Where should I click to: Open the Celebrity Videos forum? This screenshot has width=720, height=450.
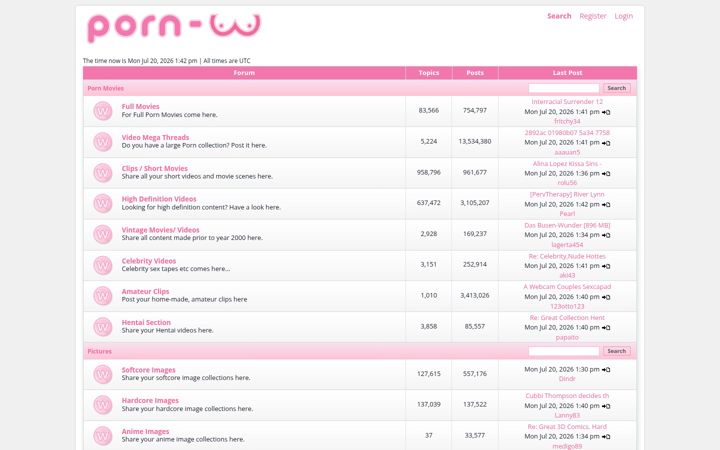point(149,261)
